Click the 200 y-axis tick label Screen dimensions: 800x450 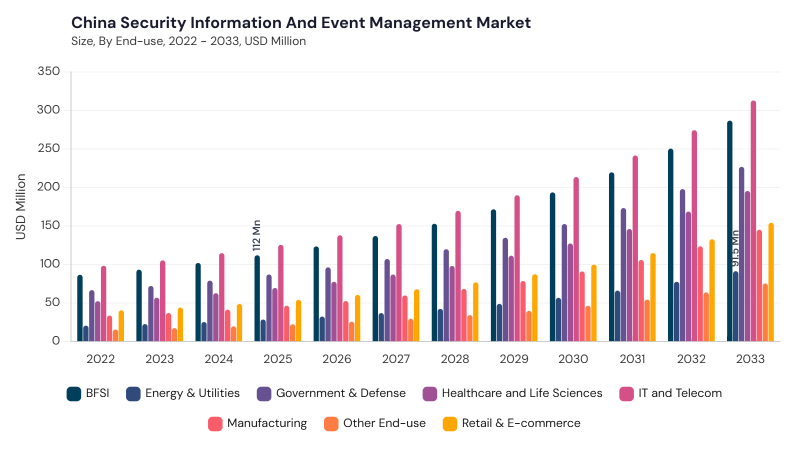pyautogui.click(x=48, y=187)
